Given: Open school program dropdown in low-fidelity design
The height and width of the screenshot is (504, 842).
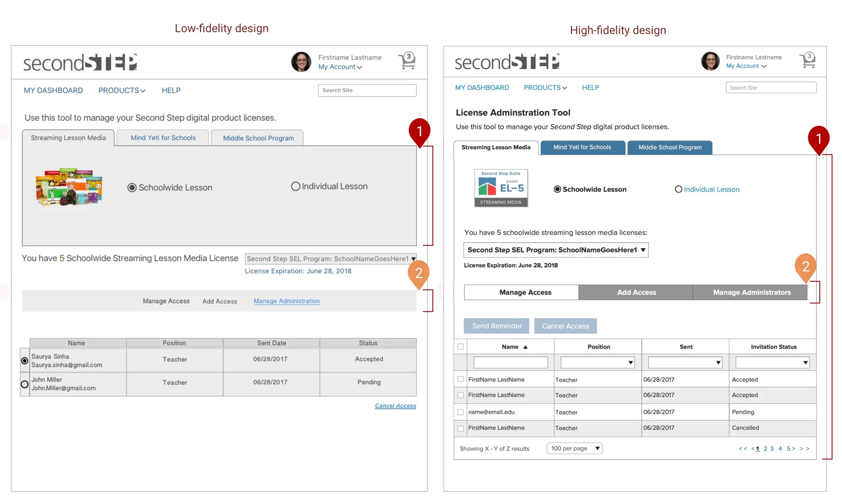Looking at the screenshot, I should point(331,259).
